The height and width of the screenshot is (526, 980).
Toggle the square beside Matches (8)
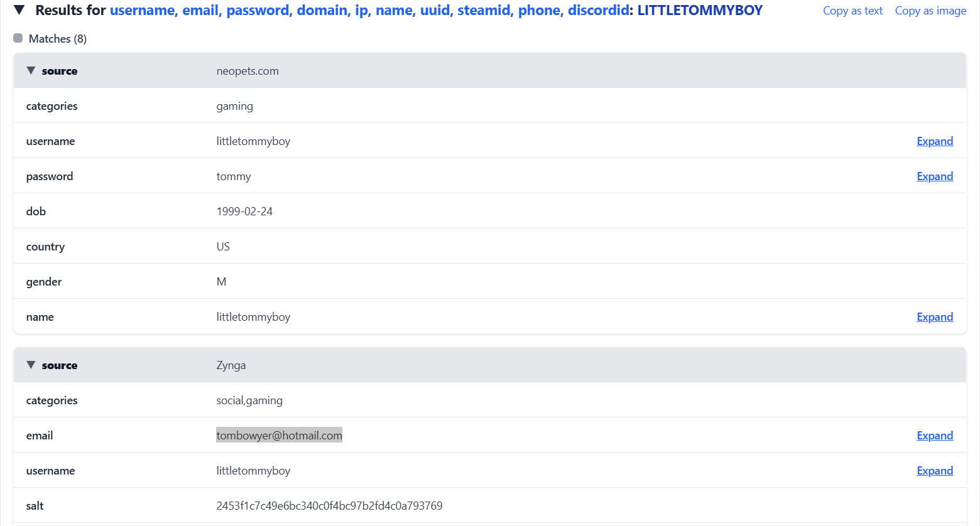click(18, 38)
